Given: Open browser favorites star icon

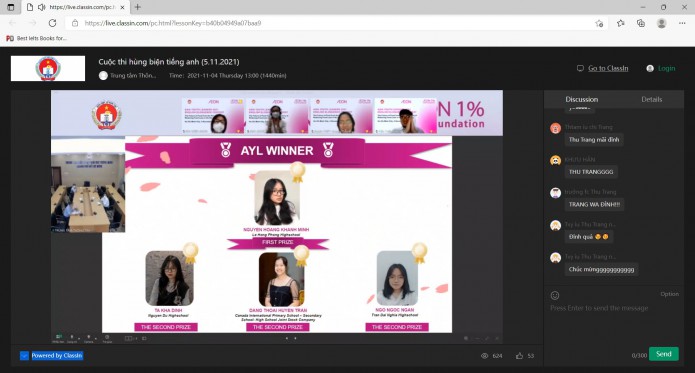Looking at the screenshot, I should 621,23.
